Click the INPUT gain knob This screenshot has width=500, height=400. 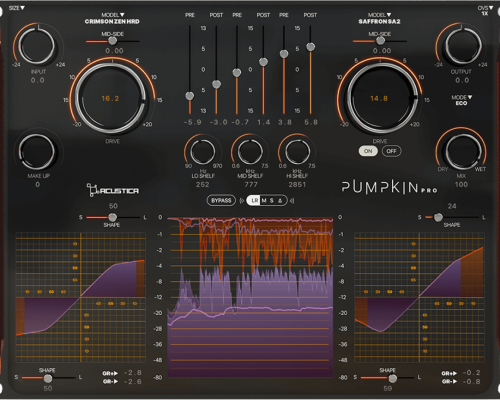[37, 46]
